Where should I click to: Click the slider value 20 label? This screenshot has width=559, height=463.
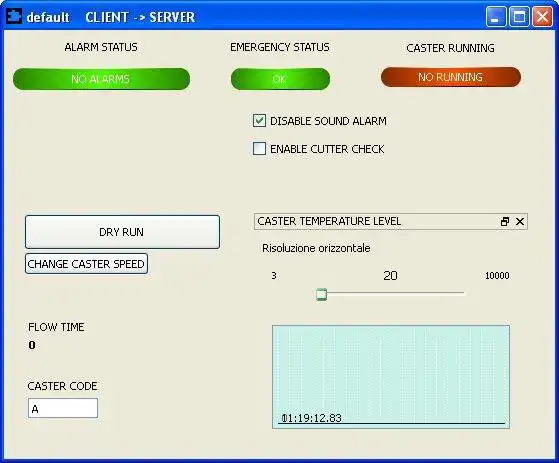point(390,276)
